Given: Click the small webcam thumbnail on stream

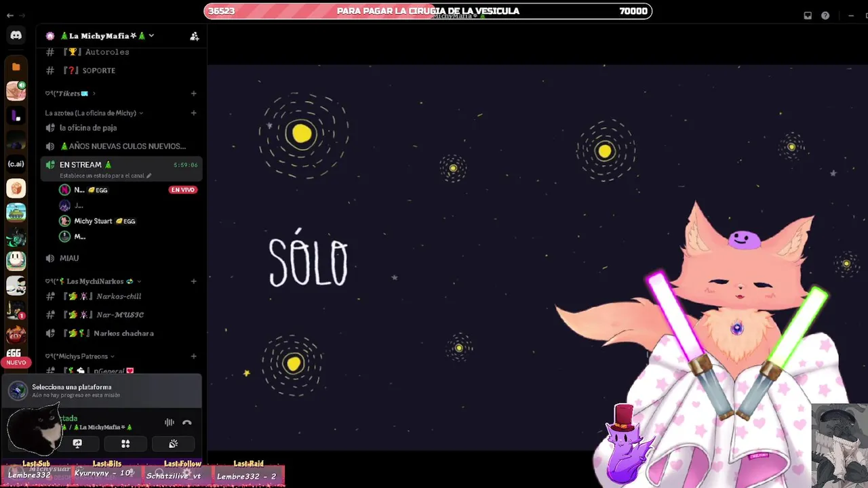Looking at the screenshot, I should point(840,445).
